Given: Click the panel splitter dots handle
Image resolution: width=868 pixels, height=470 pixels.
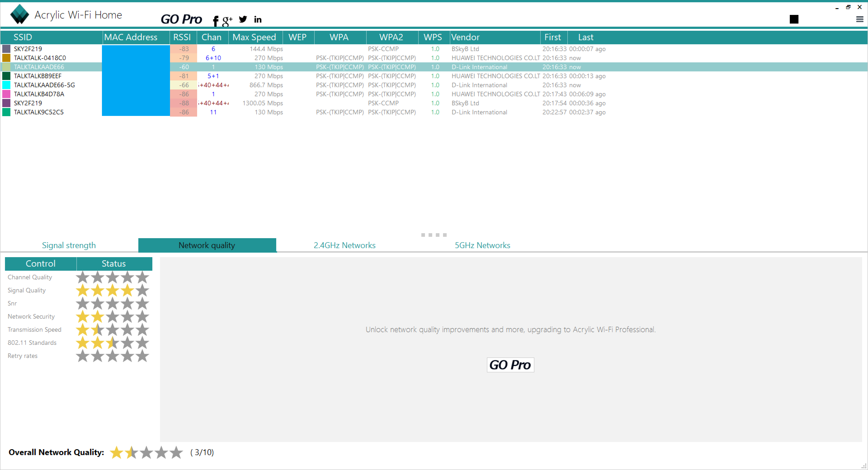Looking at the screenshot, I should click(x=434, y=235).
